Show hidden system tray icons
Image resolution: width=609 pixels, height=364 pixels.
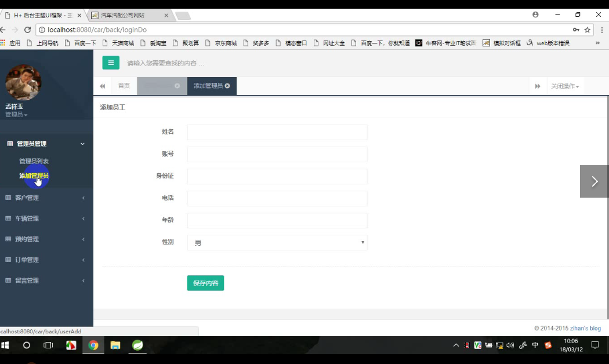[x=456, y=345]
